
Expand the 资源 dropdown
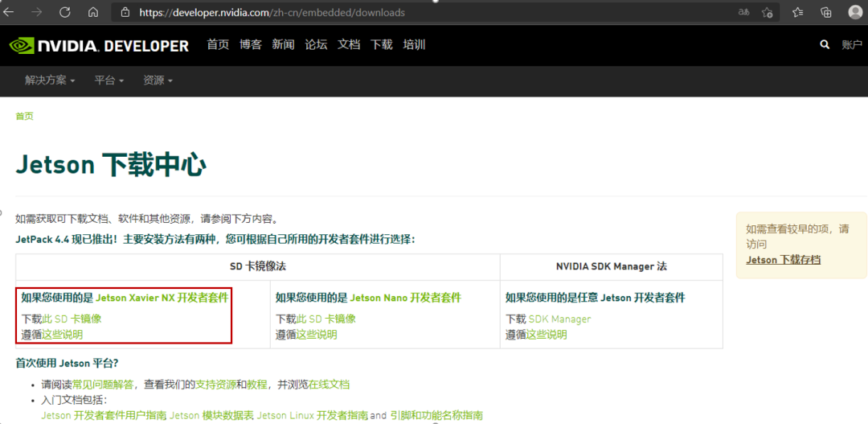coord(158,80)
